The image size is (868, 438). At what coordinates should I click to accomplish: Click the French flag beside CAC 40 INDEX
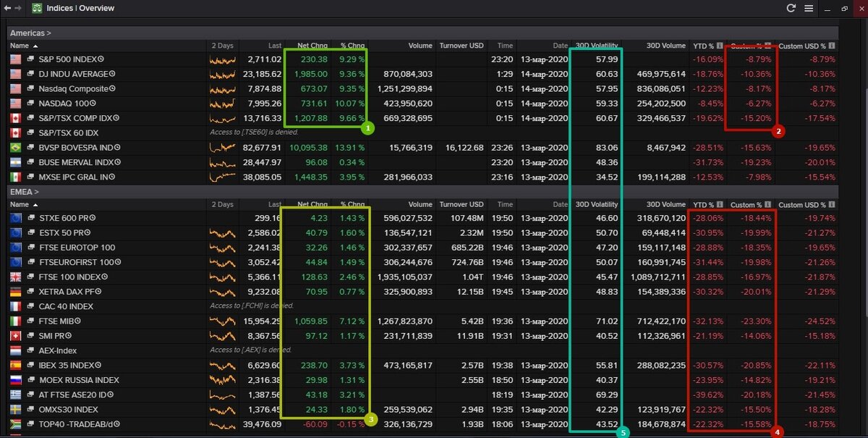click(x=15, y=306)
